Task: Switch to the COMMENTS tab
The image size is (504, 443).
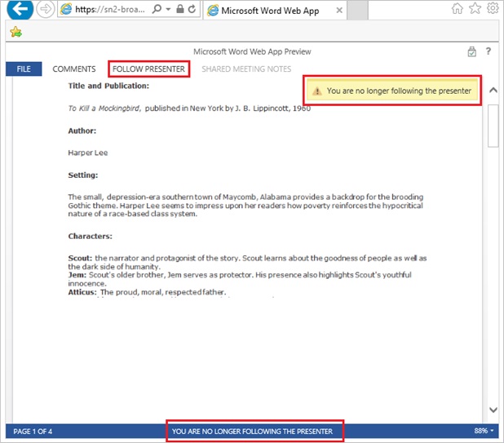Action: [x=74, y=69]
